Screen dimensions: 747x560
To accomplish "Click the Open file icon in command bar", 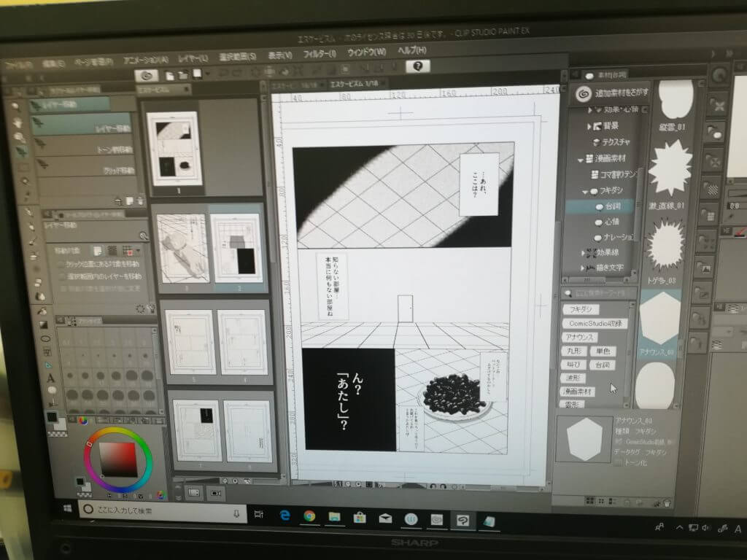I will pyautogui.click(x=183, y=75).
